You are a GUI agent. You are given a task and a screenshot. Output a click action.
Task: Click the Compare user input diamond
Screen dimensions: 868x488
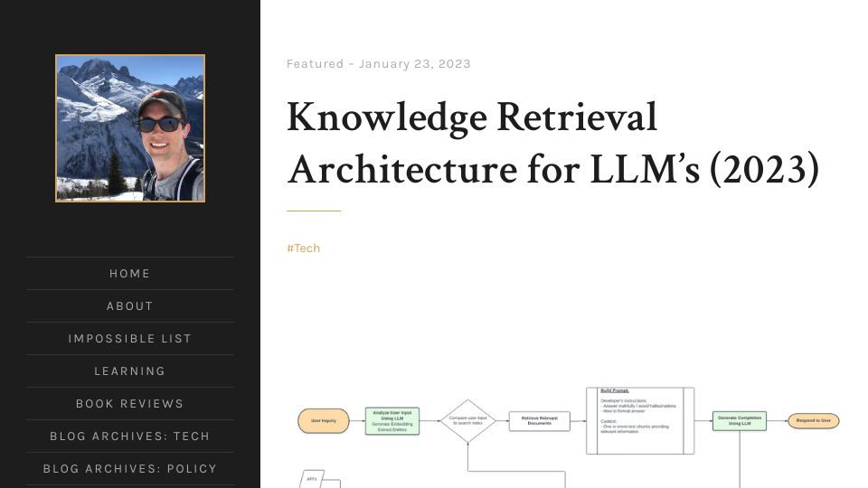467,420
